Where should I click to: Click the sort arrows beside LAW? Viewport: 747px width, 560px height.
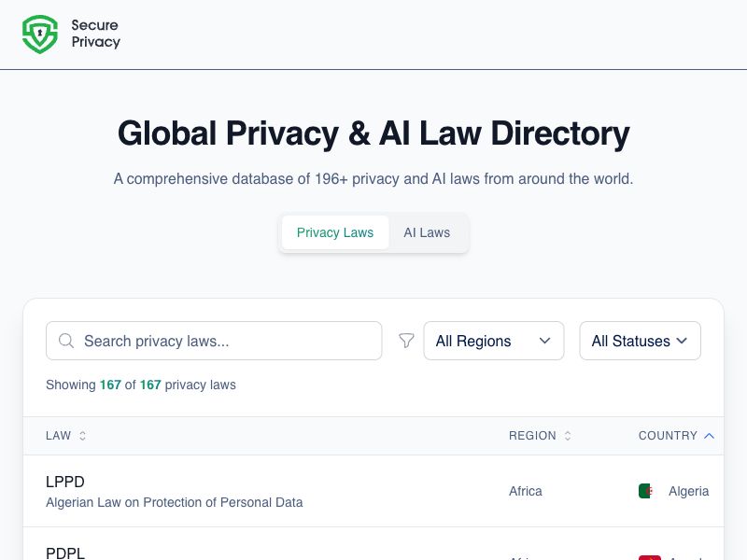point(82,436)
